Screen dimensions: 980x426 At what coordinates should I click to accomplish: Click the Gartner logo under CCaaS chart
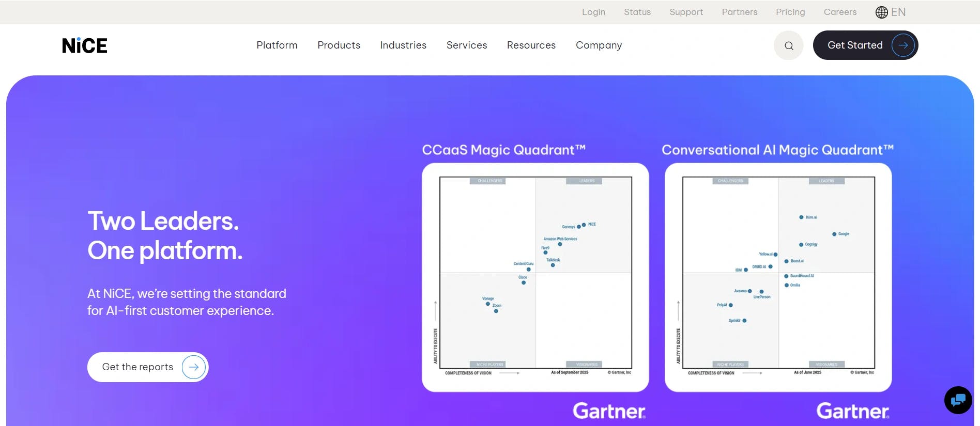pyautogui.click(x=609, y=411)
